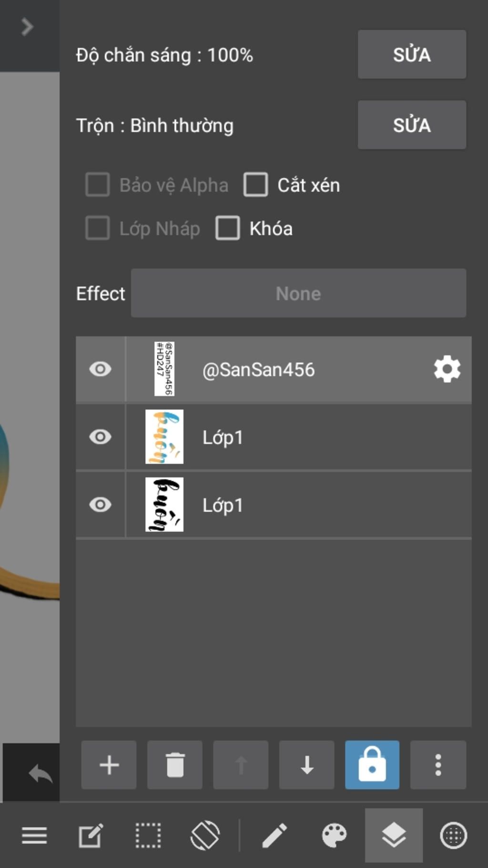This screenshot has height=868, width=488.
Task: Tap the blue lock layer icon
Action: pyautogui.click(x=372, y=765)
